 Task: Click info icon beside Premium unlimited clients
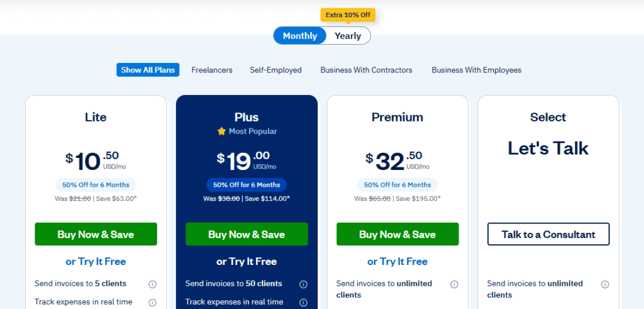(454, 284)
